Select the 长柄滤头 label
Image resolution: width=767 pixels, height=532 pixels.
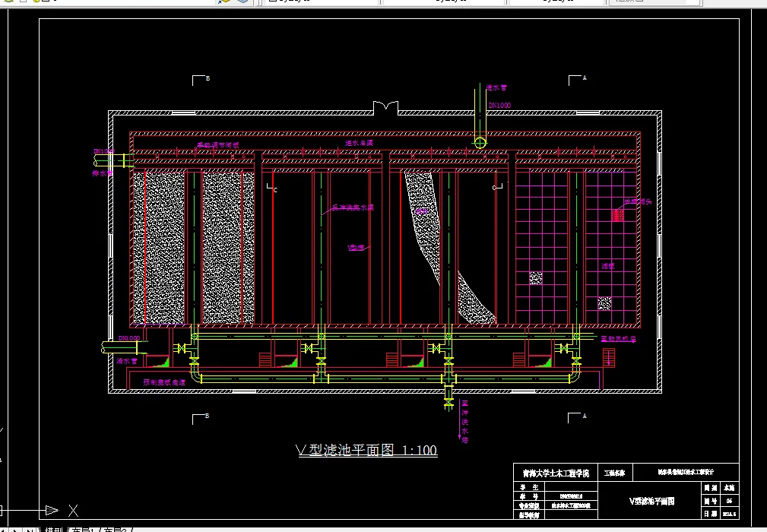(638, 201)
